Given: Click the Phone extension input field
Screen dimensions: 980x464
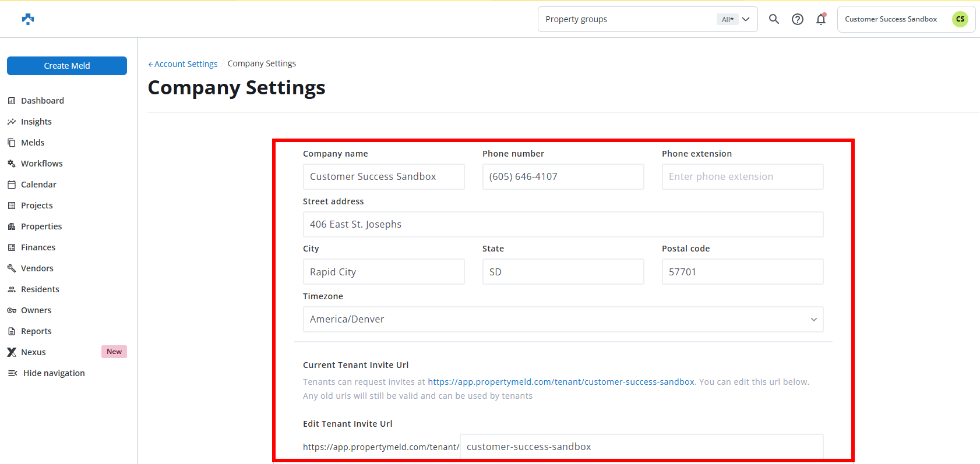Looking at the screenshot, I should pos(742,177).
